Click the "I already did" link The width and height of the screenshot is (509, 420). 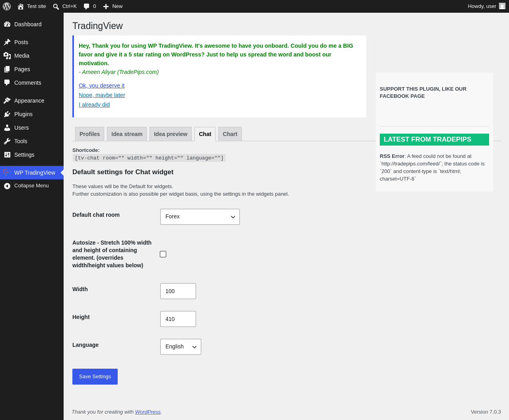(x=94, y=105)
